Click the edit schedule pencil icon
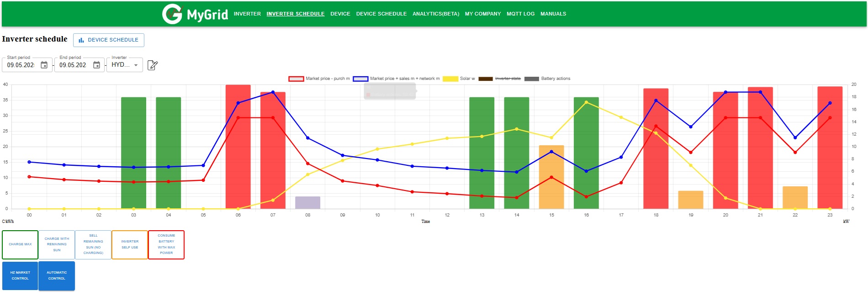 [x=153, y=65]
